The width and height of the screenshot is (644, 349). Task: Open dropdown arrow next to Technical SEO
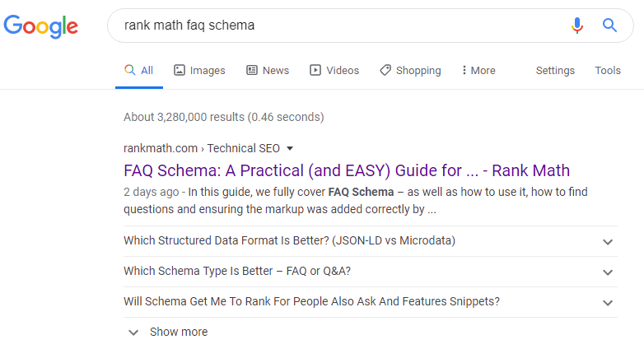click(x=290, y=148)
